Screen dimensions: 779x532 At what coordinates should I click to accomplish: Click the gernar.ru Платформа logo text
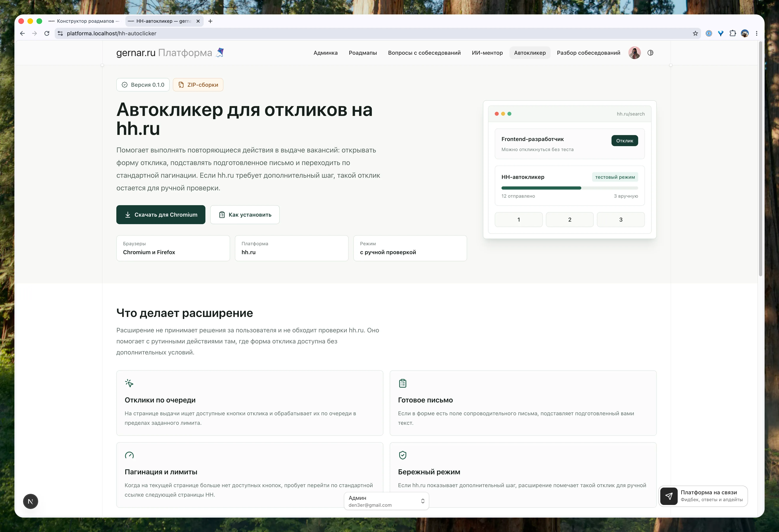click(x=164, y=53)
